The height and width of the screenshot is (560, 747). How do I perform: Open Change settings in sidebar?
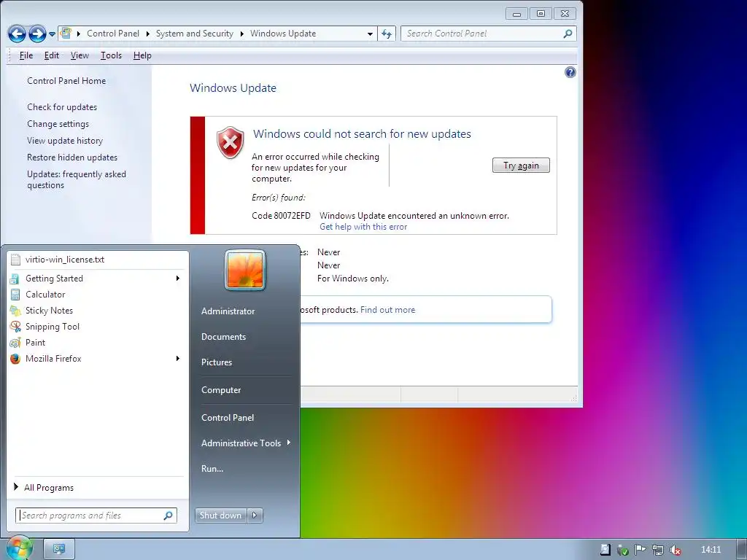coord(58,124)
